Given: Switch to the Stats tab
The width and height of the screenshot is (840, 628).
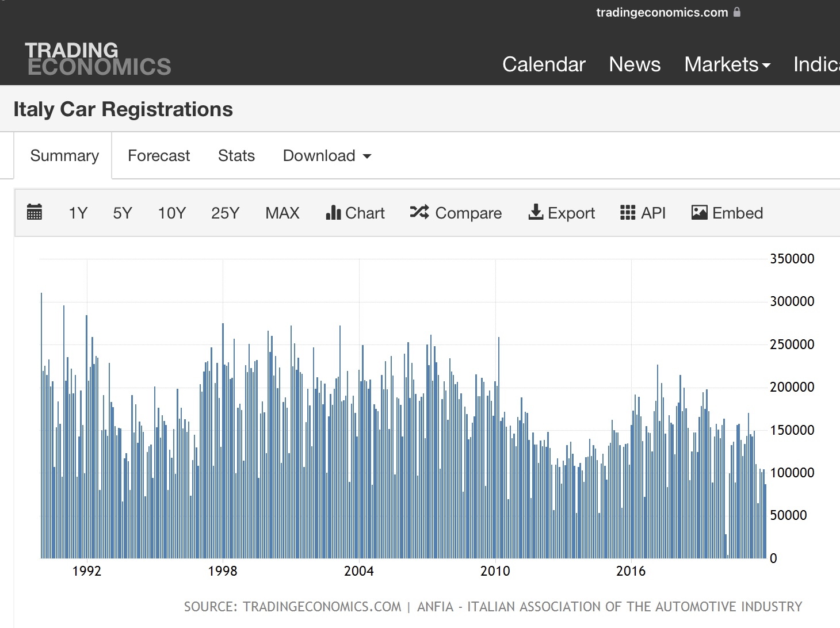Looking at the screenshot, I should click(236, 156).
